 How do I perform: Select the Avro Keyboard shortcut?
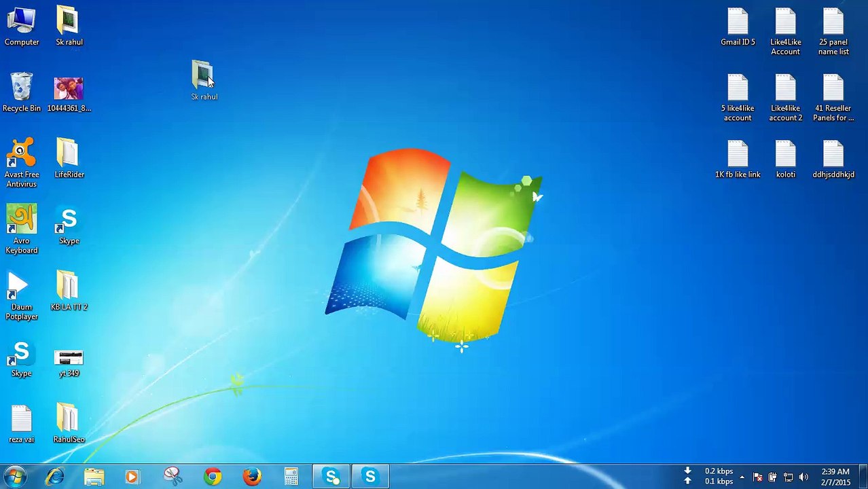tap(22, 230)
